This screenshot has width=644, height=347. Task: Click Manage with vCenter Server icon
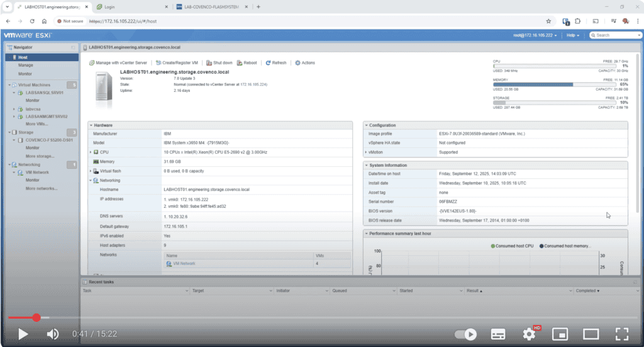click(x=92, y=63)
